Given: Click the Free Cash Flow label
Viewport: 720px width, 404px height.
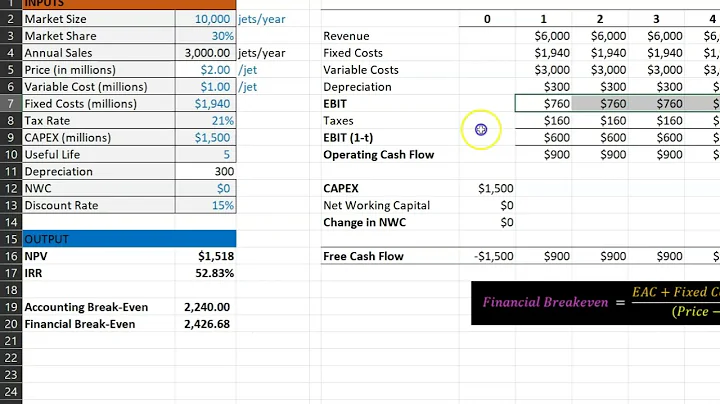Looking at the screenshot, I should (x=363, y=256).
